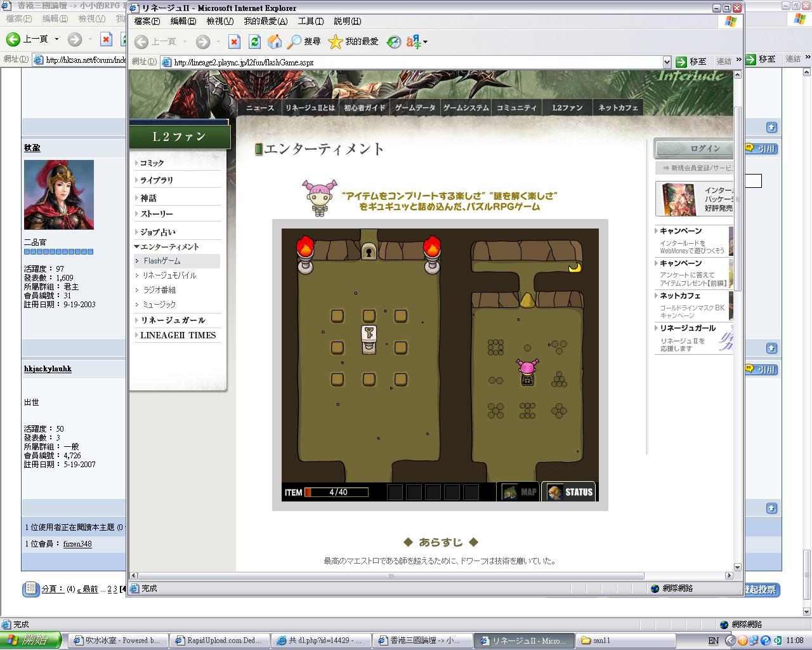The image size is (812, 650).
Task: Click the key on pedestal in game
Action: click(x=369, y=339)
